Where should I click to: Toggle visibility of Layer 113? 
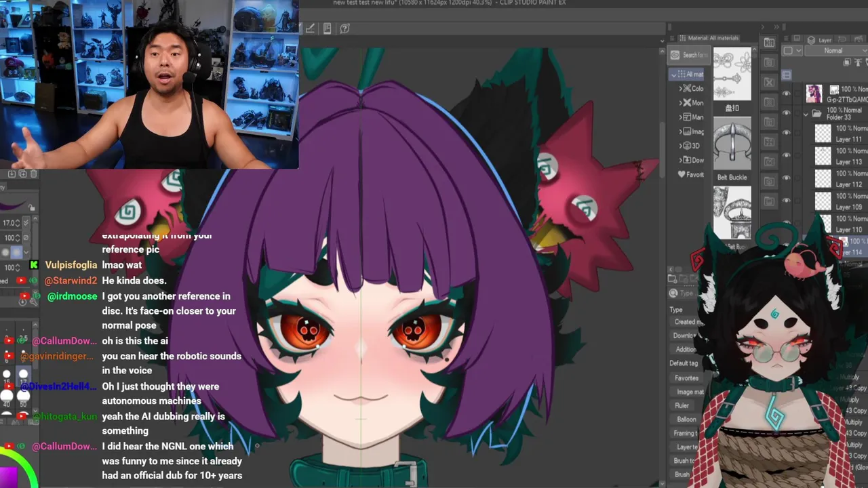[x=787, y=155]
